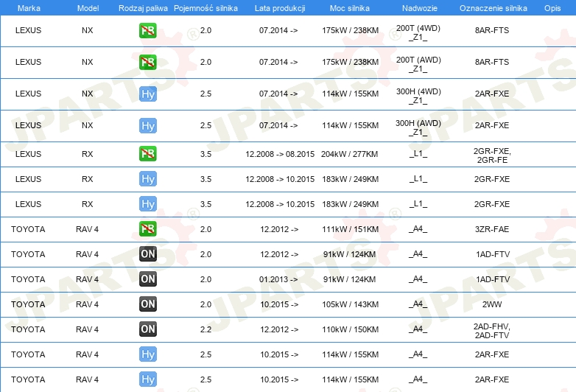Click the hybrid Hy icon in the NX 300H (4WD) row
This screenshot has height=392, width=576.
[148, 94]
